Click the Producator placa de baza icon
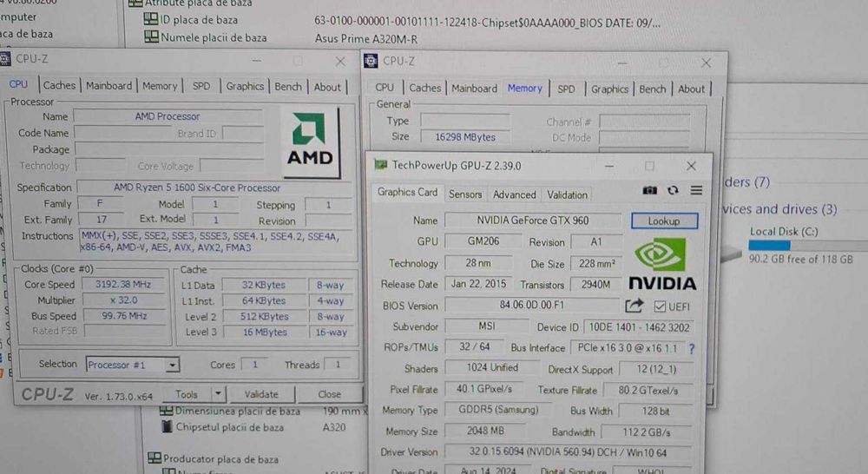The height and width of the screenshot is (474, 868). [x=155, y=458]
